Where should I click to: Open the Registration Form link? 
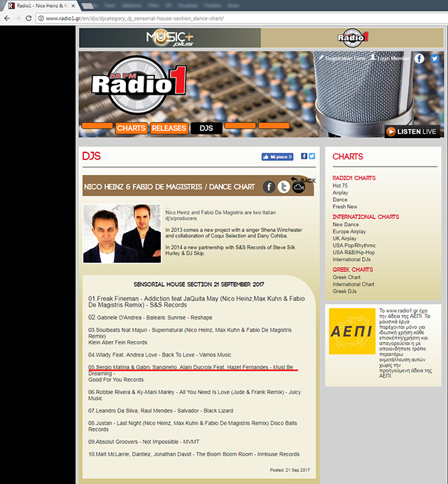(343, 58)
